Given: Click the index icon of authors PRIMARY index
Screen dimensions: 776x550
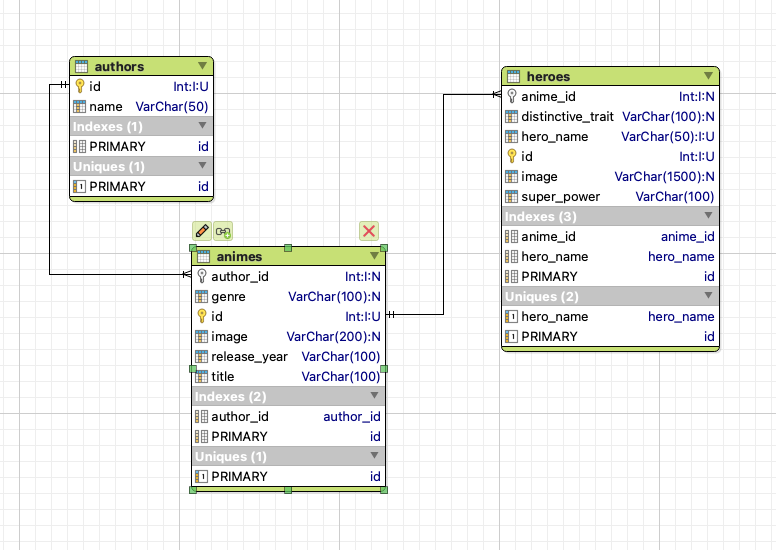Looking at the screenshot, I should (79, 147).
